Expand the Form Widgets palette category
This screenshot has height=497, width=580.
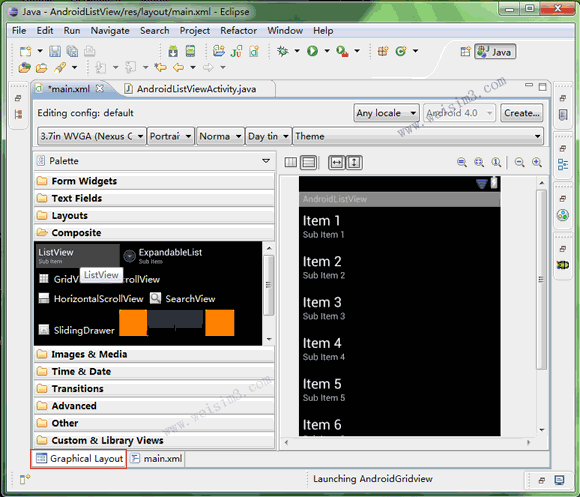[x=154, y=181]
